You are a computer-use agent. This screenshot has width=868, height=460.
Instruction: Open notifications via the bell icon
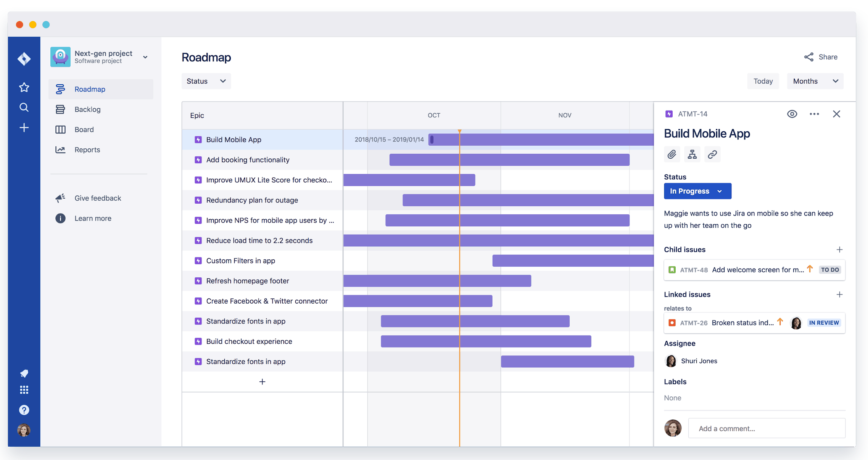(x=24, y=373)
